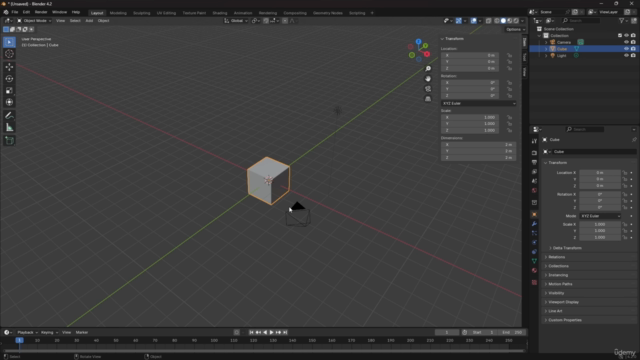Viewport: 640px width, 360px height.
Task: Switch to the Modeling workspace tab
Action: click(118, 13)
